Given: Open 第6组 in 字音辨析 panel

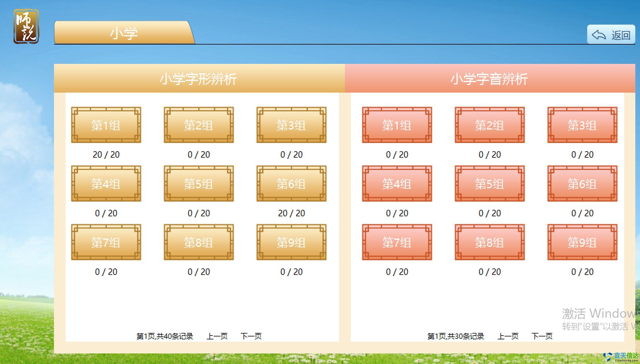Looking at the screenshot, I should click(x=582, y=184).
